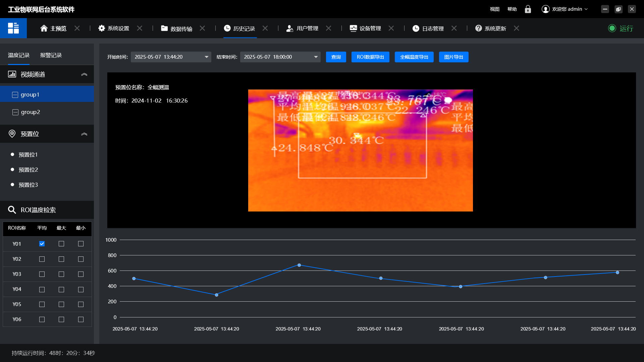Click the system update question-mark icon

click(479, 28)
